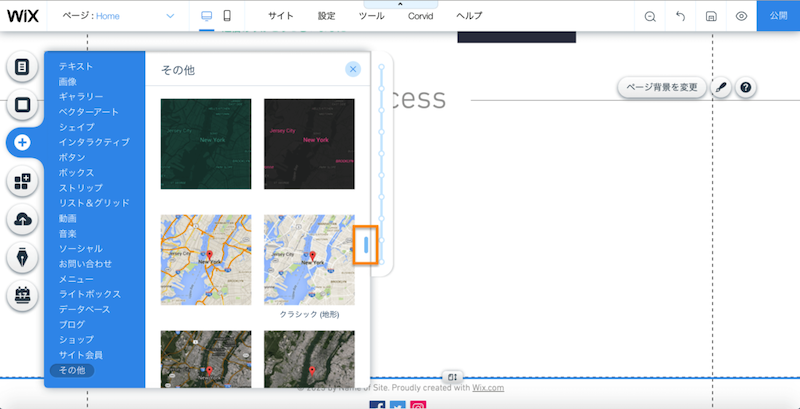
Task: Choose the black map with pink labels
Action: (x=309, y=144)
